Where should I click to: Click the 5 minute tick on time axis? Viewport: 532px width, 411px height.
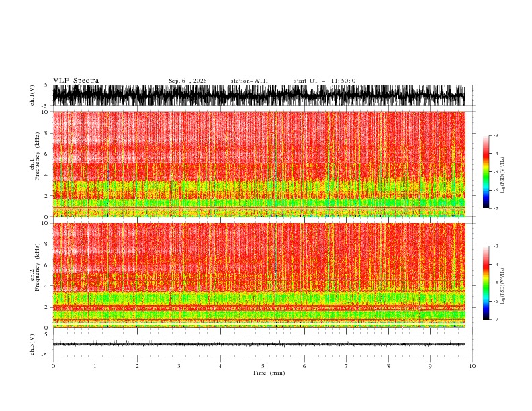pos(263,366)
